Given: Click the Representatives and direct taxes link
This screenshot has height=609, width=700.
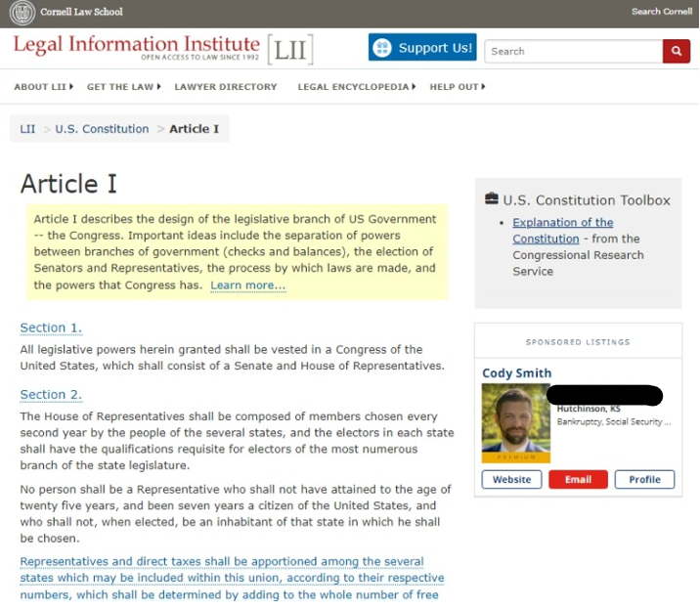Looking at the screenshot, I should [x=232, y=578].
